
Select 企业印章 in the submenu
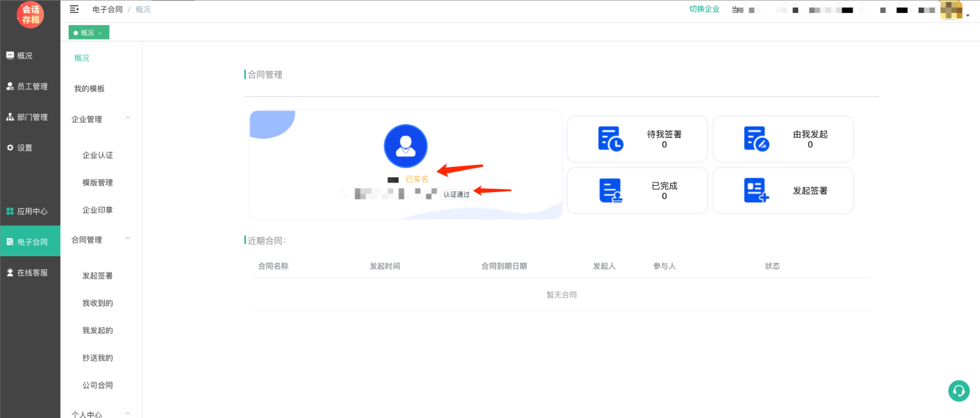pyautogui.click(x=98, y=210)
